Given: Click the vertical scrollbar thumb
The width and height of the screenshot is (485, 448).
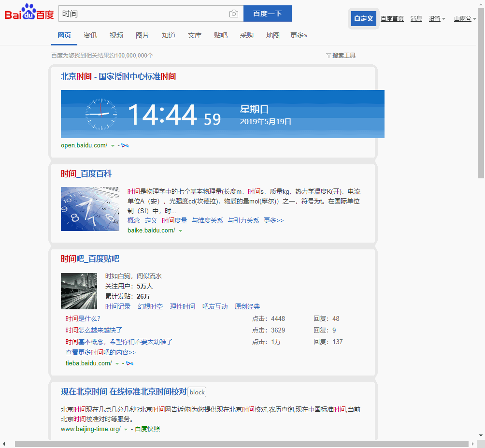Looking at the screenshot, I should coord(481,93).
